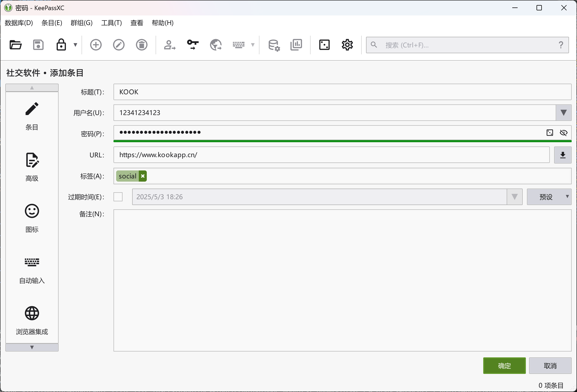Lock the database with padlock icon
The width and height of the screenshot is (577, 392).
(x=61, y=45)
